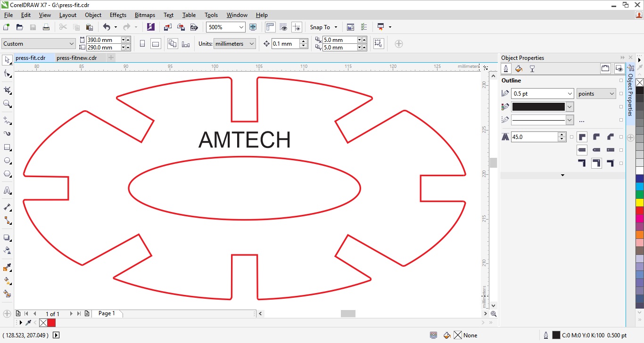Click the Publish to PDF icon
The width and height of the screenshot is (644, 343).
[x=194, y=27]
